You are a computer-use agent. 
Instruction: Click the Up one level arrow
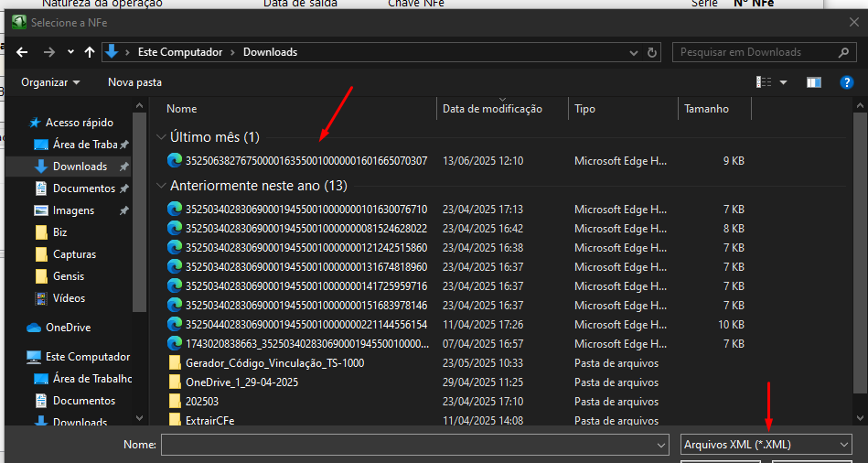(x=90, y=52)
